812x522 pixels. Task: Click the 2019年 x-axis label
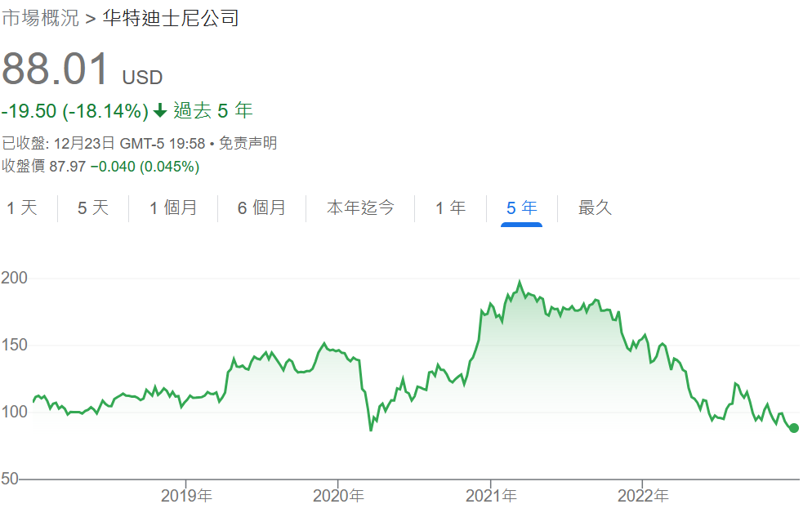(x=186, y=495)
